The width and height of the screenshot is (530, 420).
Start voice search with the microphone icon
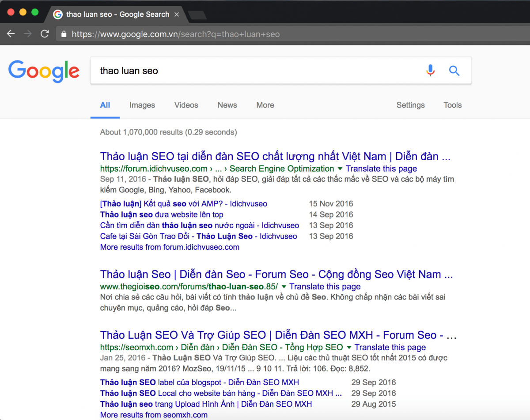430,71
